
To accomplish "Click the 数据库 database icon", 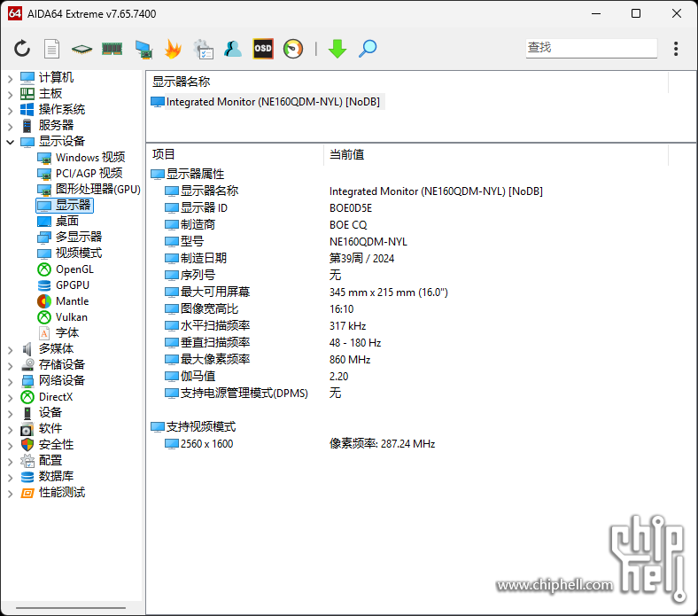I will 27,477.
